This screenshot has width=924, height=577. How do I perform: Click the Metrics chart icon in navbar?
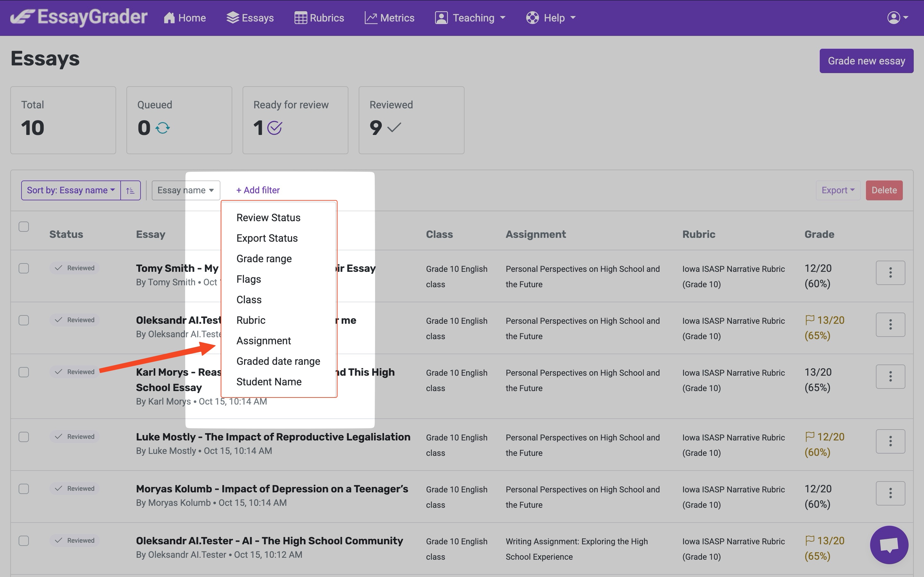coord(370,18)
